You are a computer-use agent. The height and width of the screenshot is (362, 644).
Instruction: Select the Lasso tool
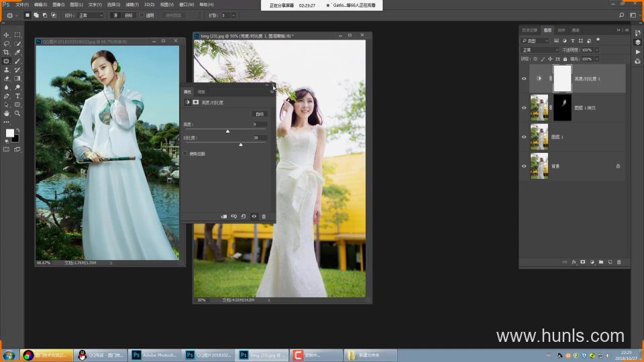pyautogui.click(x=6, y=44)
